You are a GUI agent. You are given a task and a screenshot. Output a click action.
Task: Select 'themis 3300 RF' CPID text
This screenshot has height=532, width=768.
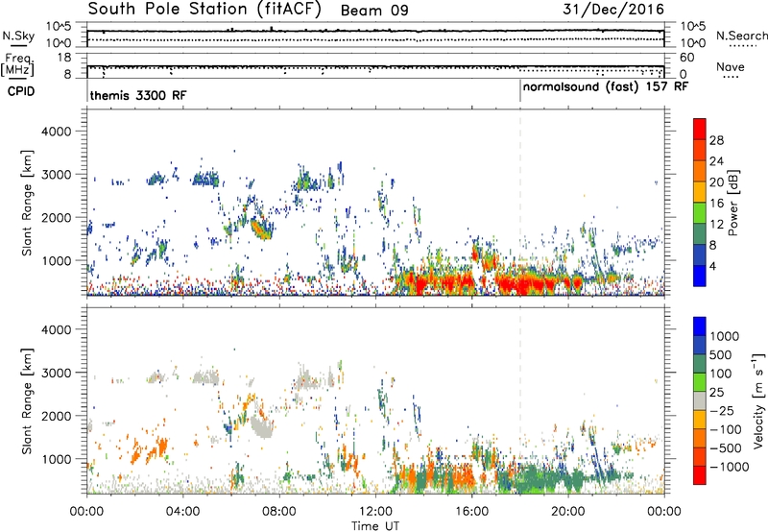138,95
